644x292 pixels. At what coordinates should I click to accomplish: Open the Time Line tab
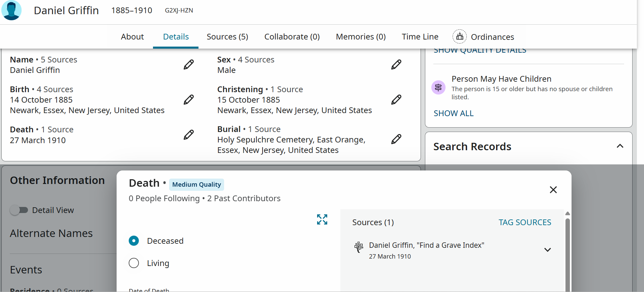[x=420, y=36]
